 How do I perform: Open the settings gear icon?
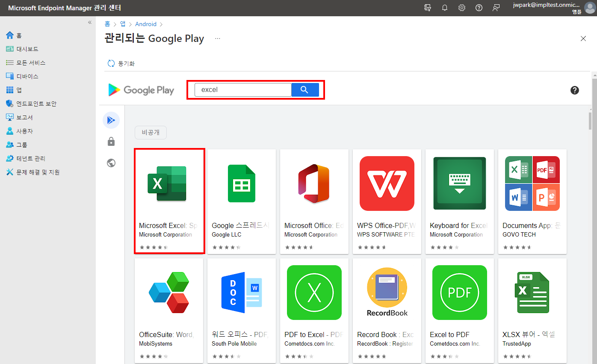(x=462, y=8)
